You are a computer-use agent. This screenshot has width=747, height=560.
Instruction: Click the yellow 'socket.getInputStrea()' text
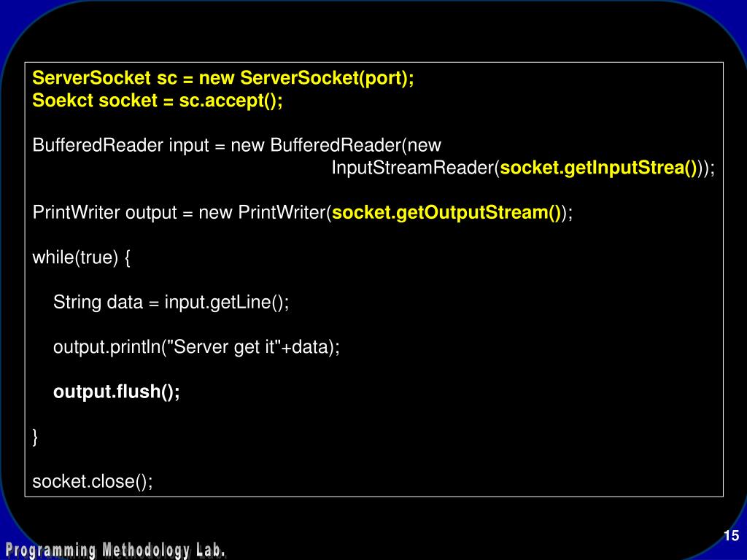[598, 168]
